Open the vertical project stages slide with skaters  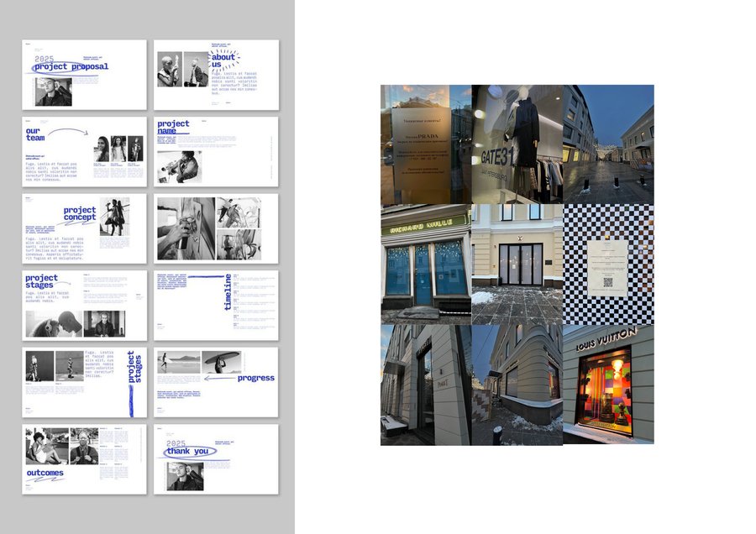click(84, 382)
